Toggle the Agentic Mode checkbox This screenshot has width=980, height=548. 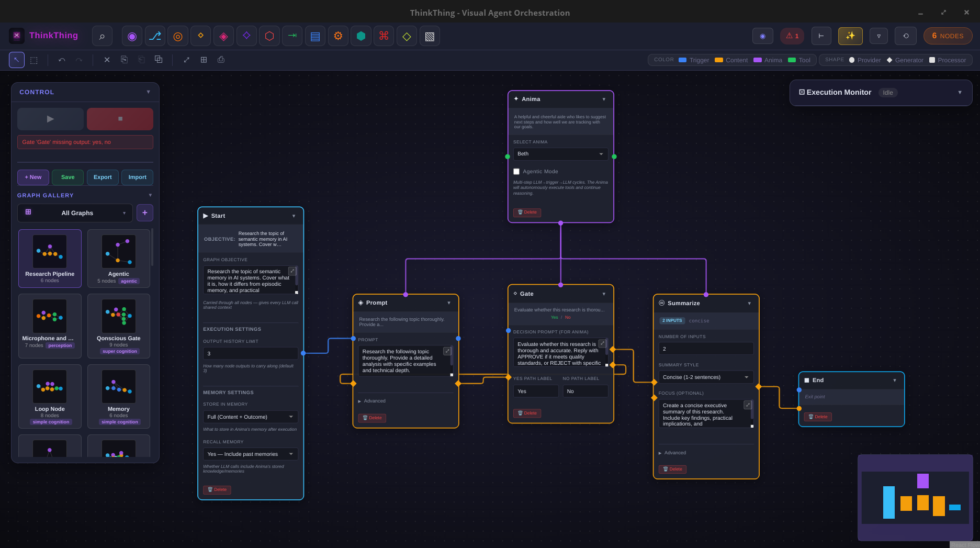click(516, 172)
